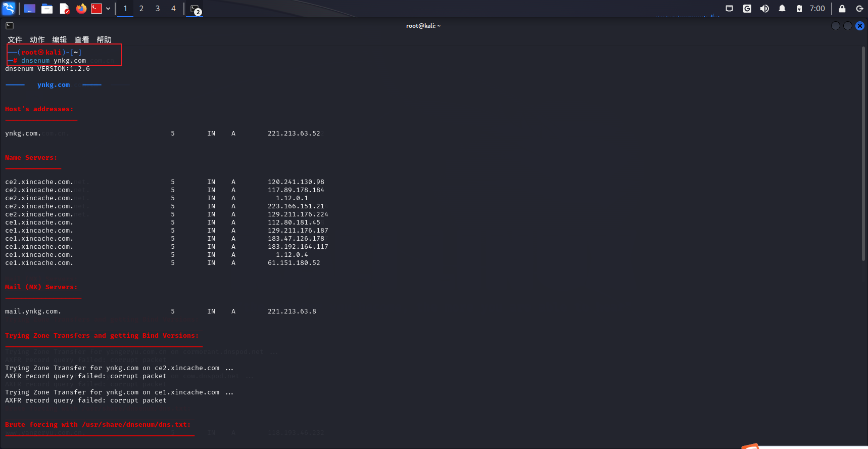Click the zone transfer line for ce1.xincache.com
The width and height of the screenshot is (868, 449).
tap(119, 392)
